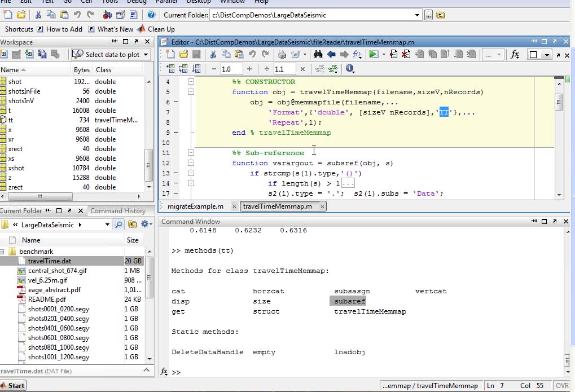This screenshot has width=575, height=392.
Task: Navigate forward with blue right arrow
Action: point(344,54)
